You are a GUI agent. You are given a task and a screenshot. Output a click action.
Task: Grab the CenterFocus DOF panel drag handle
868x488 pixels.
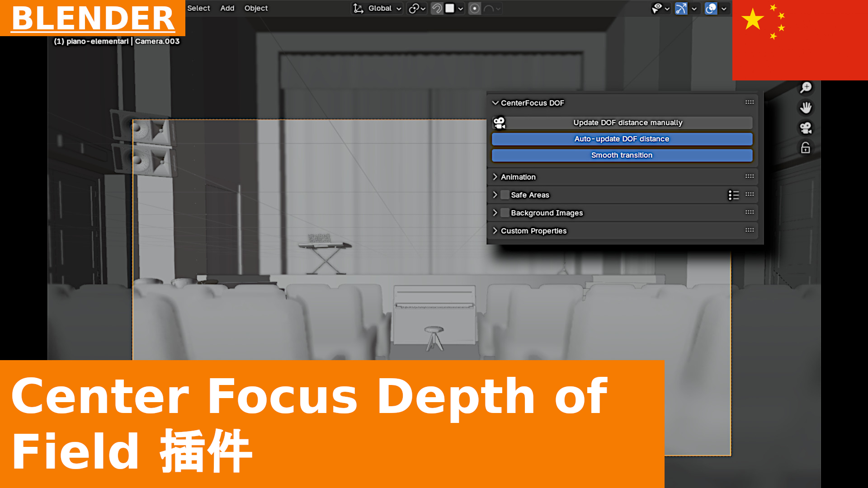(750, 102)
